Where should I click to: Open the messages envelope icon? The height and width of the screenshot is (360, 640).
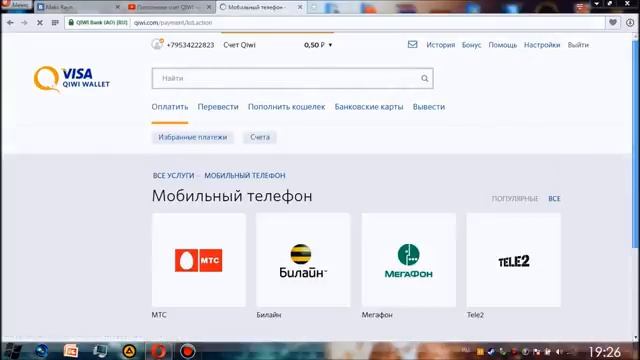(x=412, y=44)
